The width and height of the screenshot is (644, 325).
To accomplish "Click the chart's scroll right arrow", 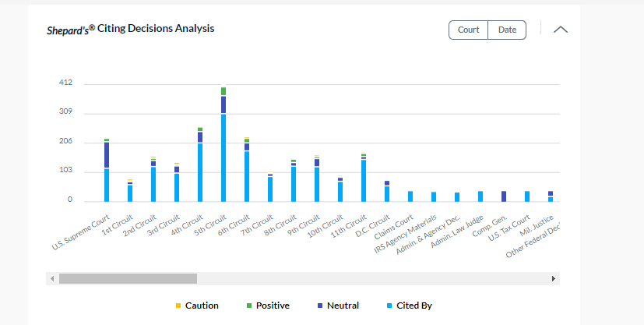I will (x=553, y=278).
